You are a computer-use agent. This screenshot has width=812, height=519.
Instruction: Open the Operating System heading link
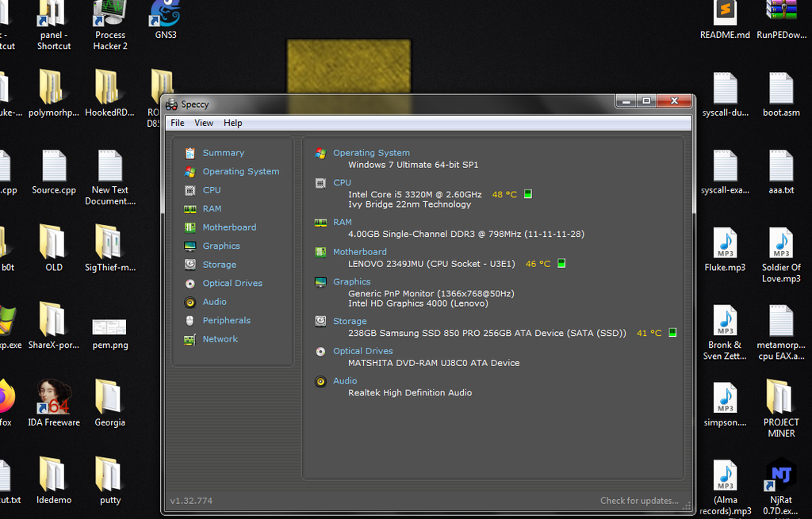[371, 153]
